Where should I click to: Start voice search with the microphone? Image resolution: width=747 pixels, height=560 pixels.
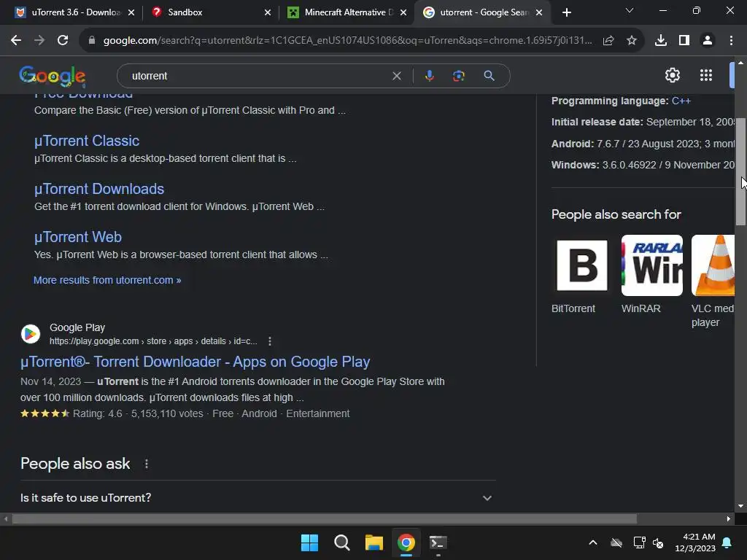pos(430,76)
